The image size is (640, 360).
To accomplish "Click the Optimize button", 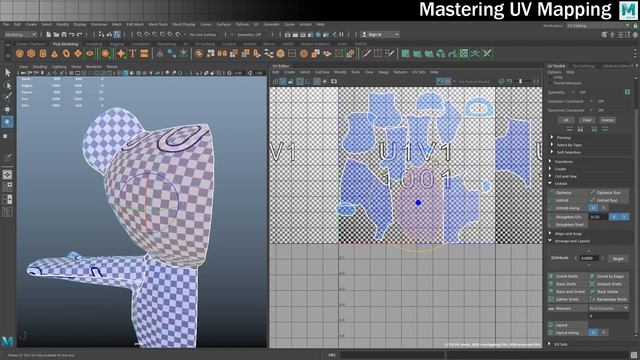I will 567,193.
